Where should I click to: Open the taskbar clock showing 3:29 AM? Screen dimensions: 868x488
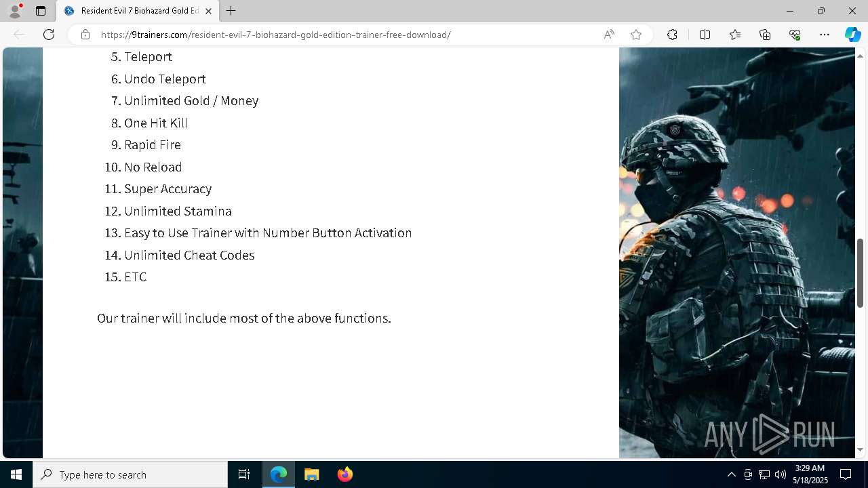[x=810, y=474]
